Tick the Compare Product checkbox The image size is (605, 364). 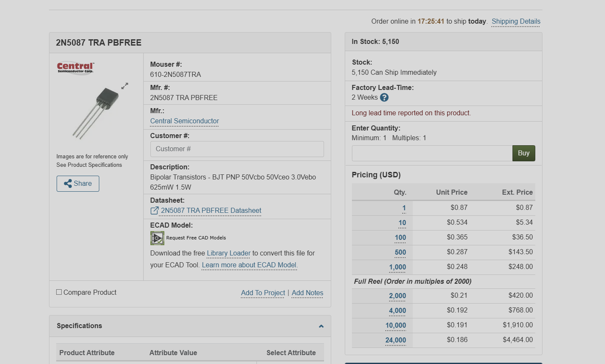(x=59, y=292)
